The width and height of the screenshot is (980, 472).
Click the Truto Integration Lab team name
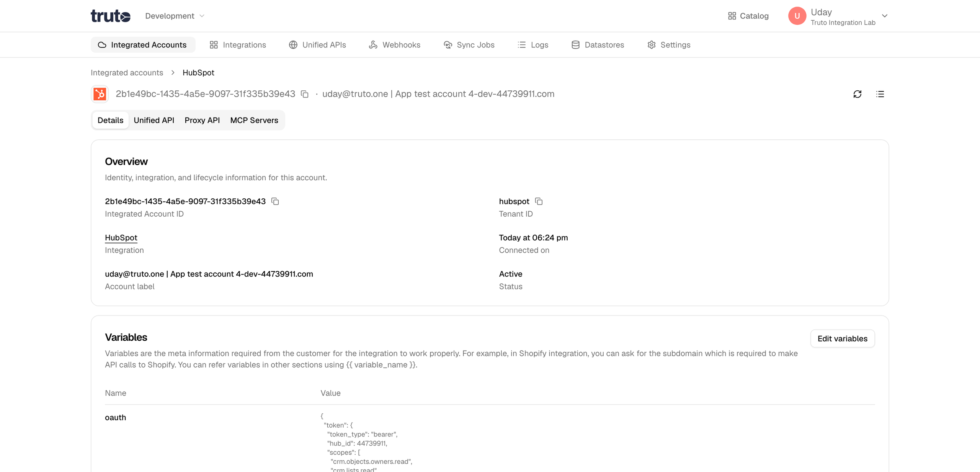tap(843, 23)
